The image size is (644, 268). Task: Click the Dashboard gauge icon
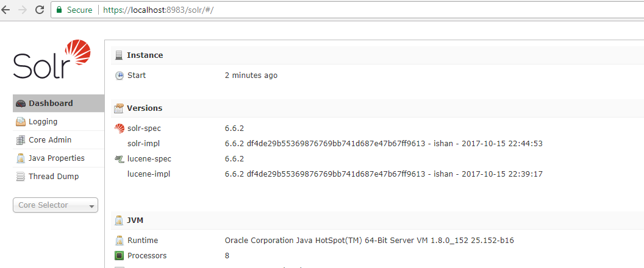[x=21, y=104]
